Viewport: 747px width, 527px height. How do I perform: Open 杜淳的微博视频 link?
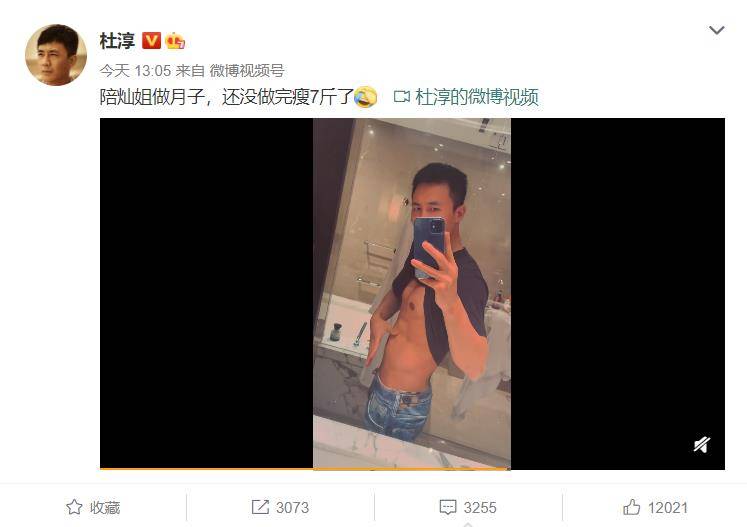coord(477,97)
